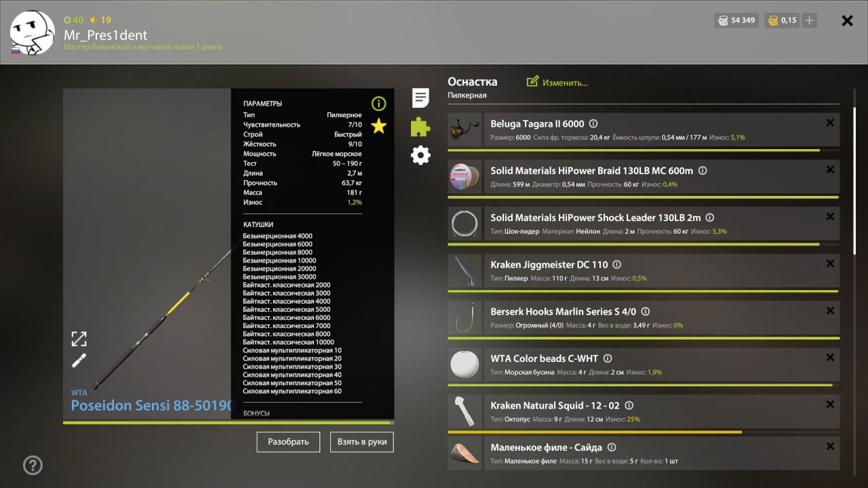Open the puzzle-piece components tab

point(420,127)
